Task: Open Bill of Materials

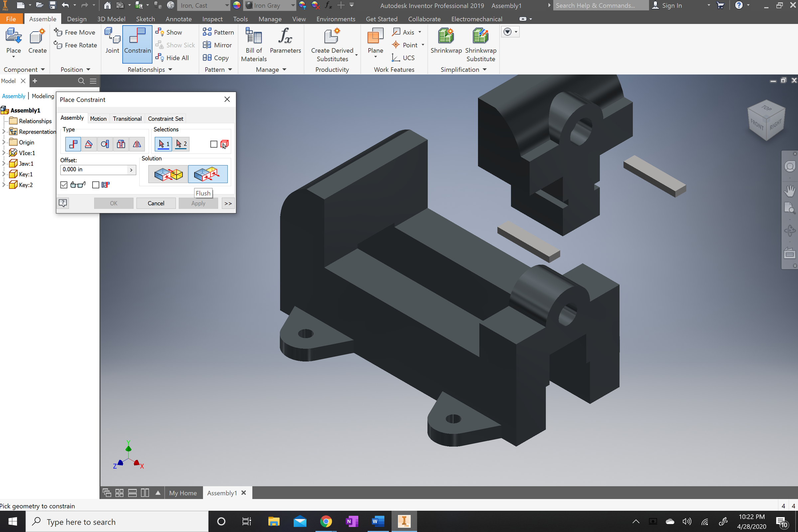Action: click(253, 44)
